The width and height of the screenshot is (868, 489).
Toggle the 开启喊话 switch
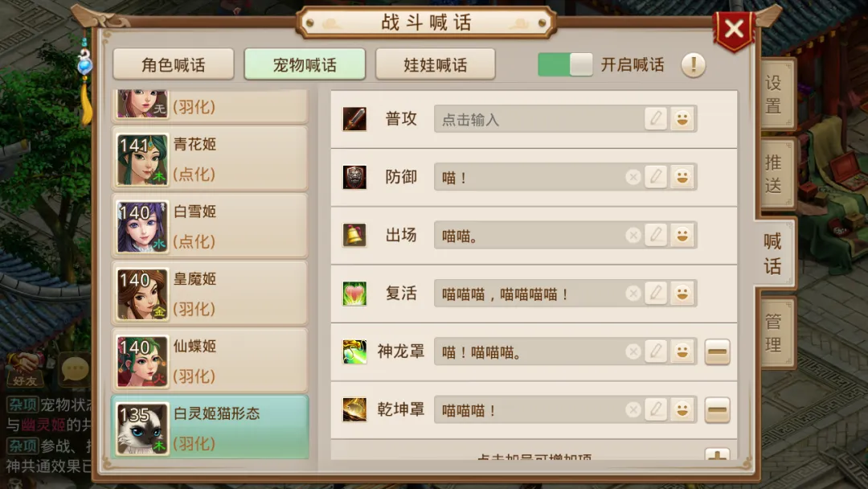pos(565,65)
